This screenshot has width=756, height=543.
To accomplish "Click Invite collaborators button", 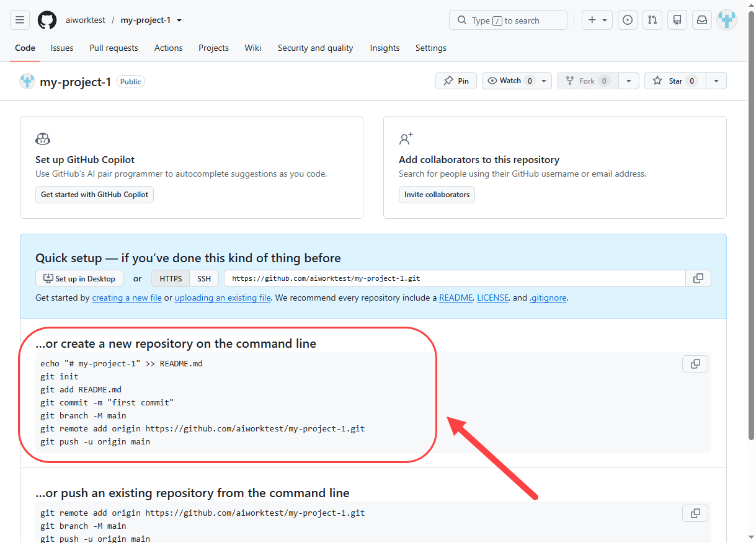I will pyautogui.click(x=437, y=195).
